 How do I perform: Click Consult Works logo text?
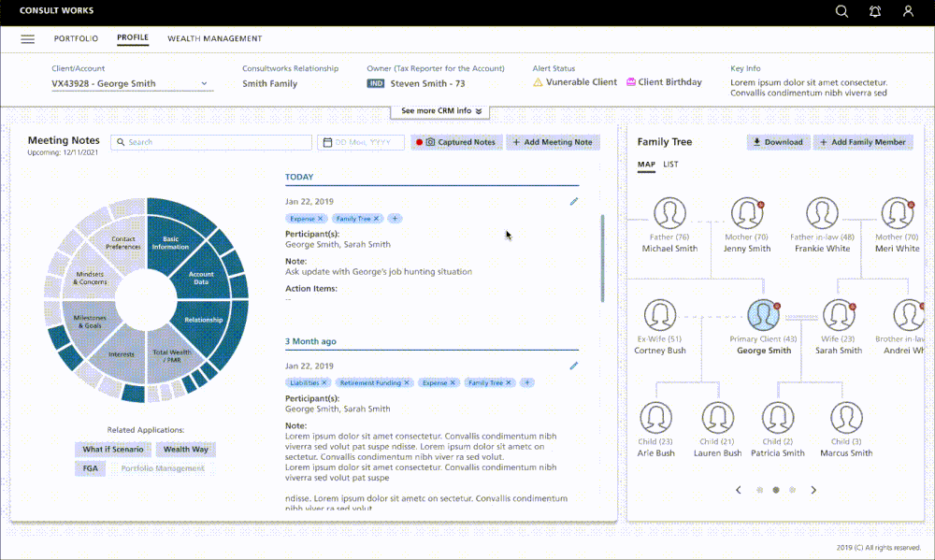point(57,10)
